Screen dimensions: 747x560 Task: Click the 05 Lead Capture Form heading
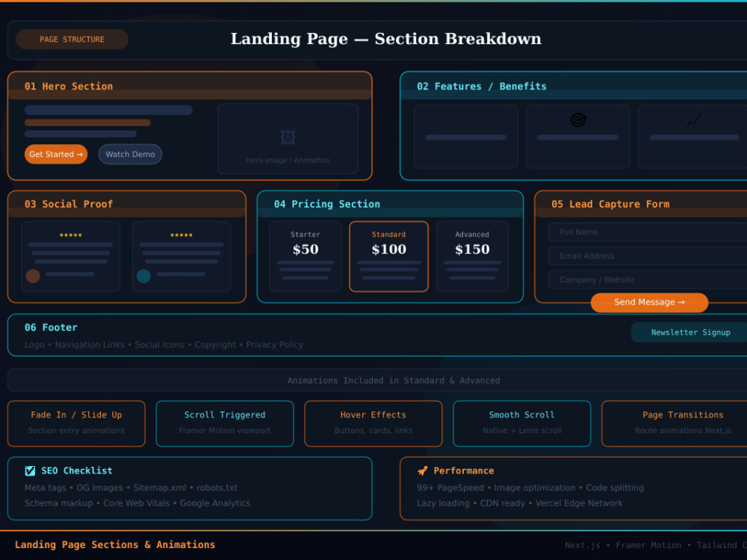click(610, 205)
